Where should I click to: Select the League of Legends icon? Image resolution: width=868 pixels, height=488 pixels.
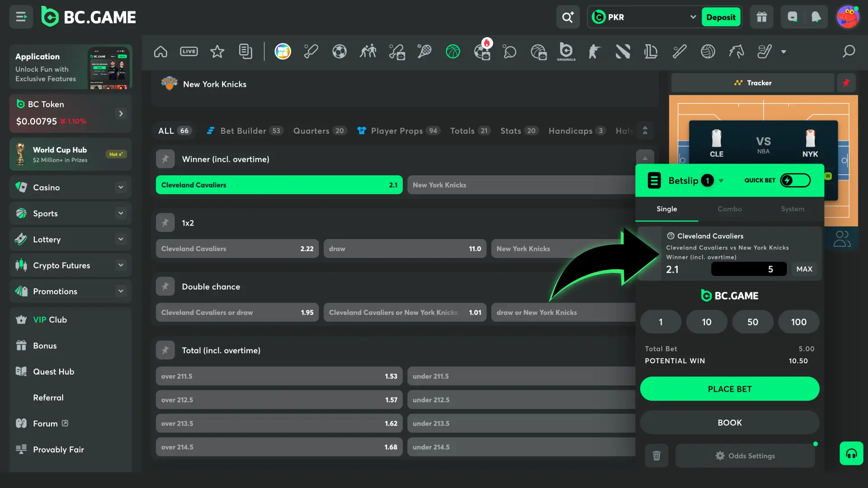[x=651, y=52]
